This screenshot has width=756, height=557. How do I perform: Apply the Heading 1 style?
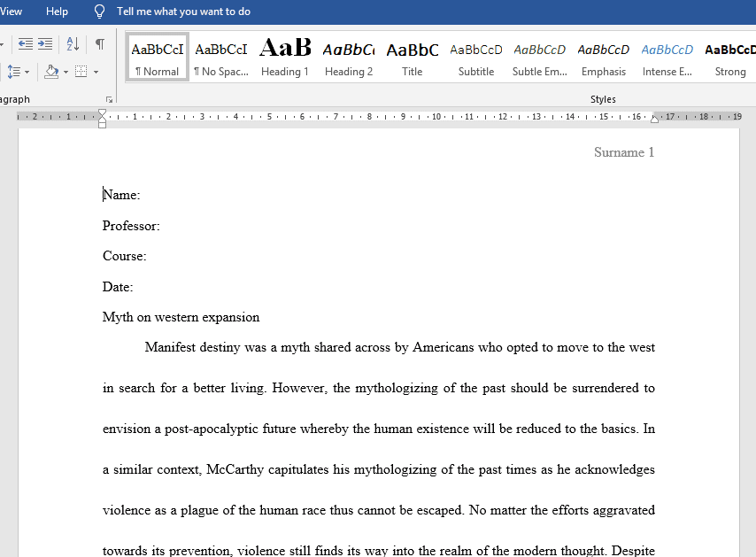pos(284,58)
